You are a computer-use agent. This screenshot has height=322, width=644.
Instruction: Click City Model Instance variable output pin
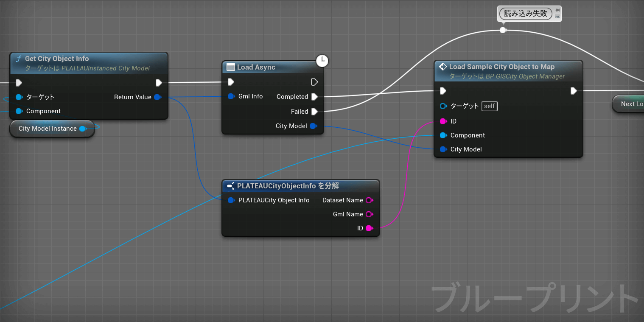click(83, 129)
